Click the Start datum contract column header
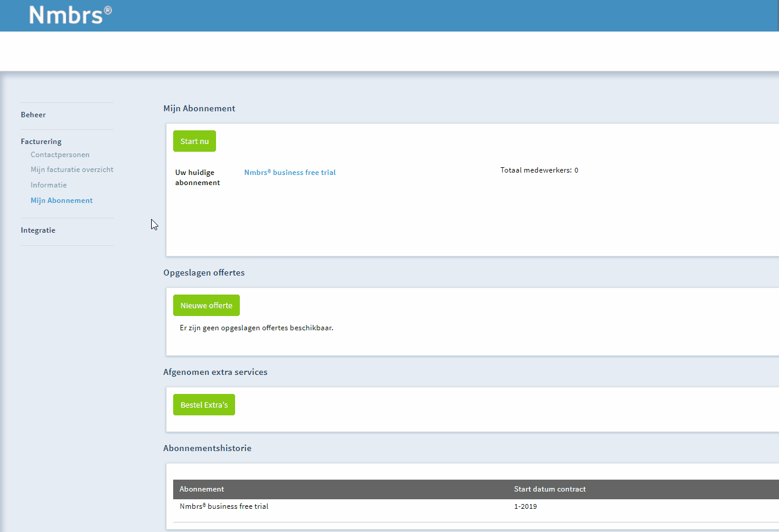The height and width of the screenshot is (532, 779). point(550,489)
